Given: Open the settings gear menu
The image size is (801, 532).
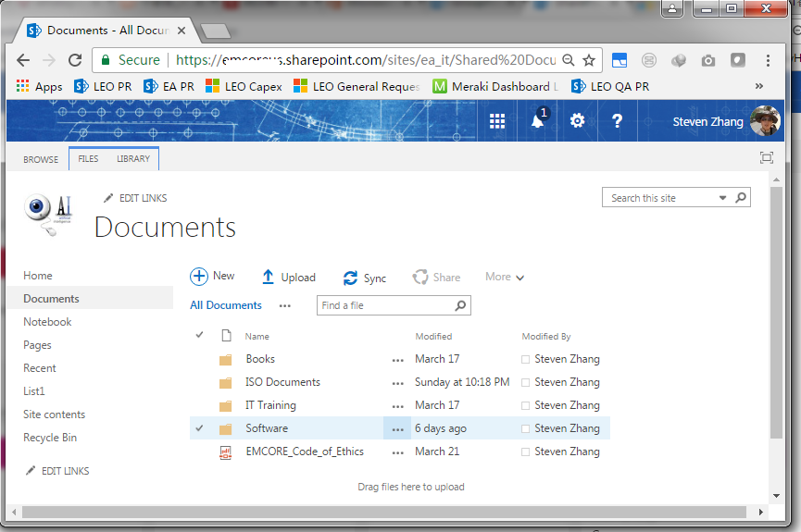Looking at the screenshot, I should click(x=577, y=121).
